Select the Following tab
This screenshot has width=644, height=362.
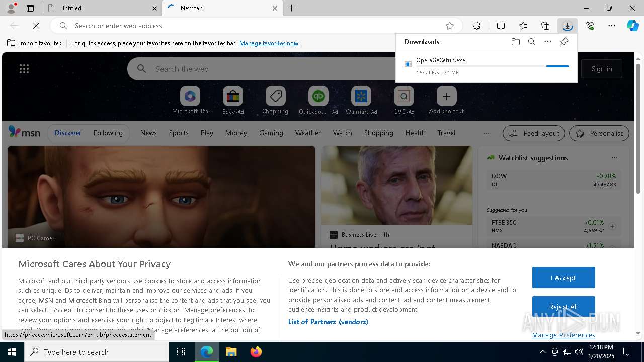108,133
